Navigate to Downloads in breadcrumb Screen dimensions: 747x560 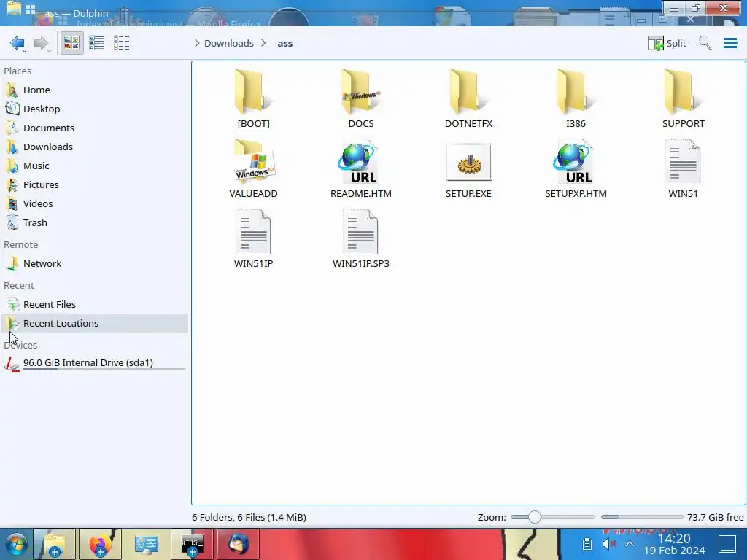pyautogui.click(x=228, y=43)
